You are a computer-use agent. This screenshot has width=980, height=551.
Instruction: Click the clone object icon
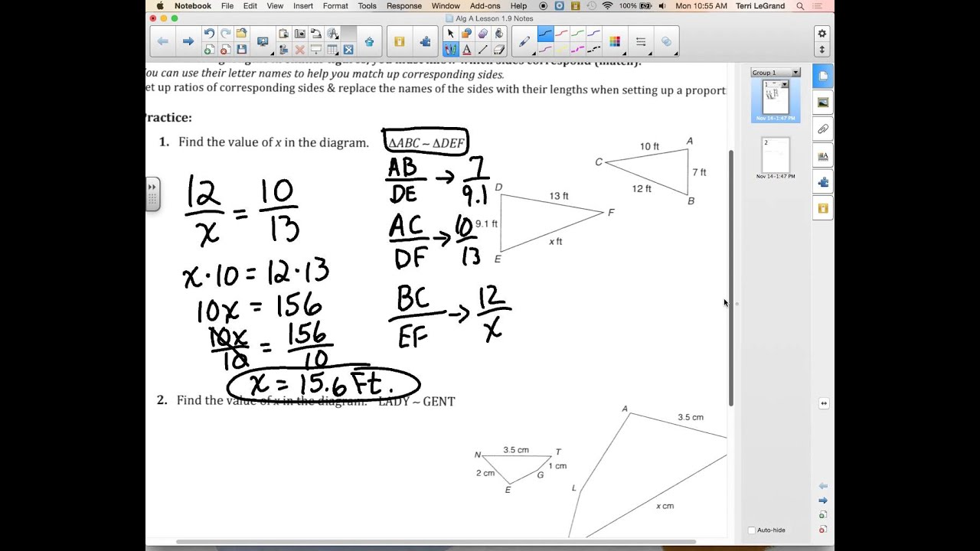click(283, 50)
